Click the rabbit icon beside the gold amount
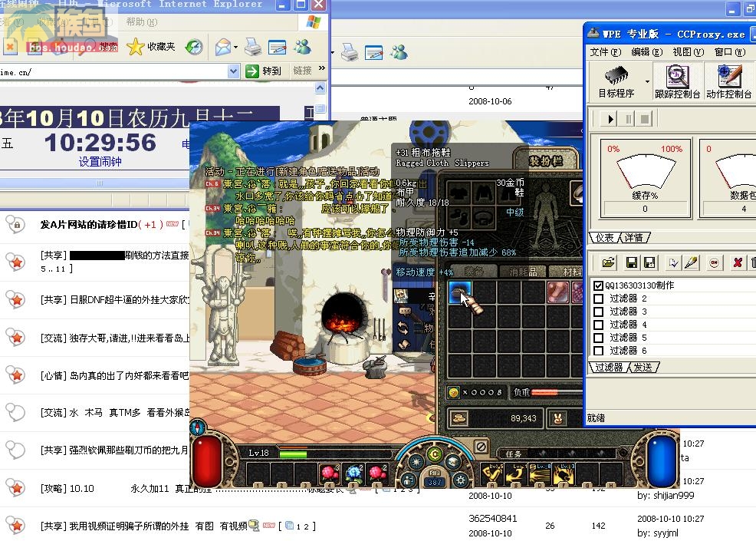 (x=558, y=418)
